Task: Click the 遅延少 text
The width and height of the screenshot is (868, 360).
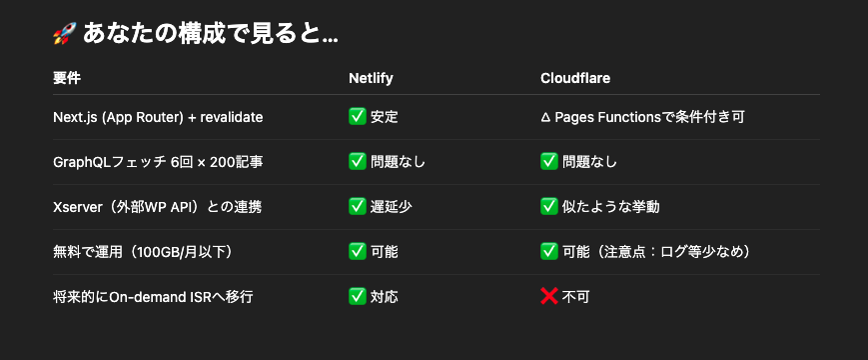Action: pos(391,207)
